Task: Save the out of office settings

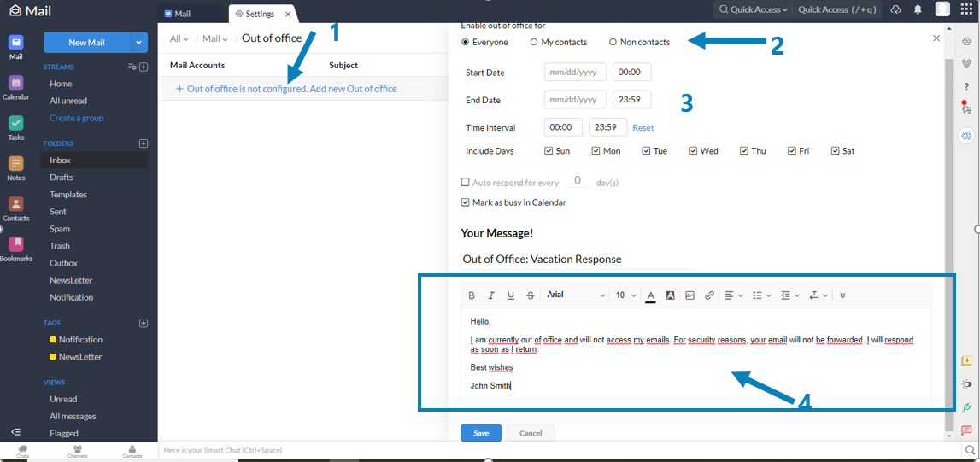Action: 481,433
